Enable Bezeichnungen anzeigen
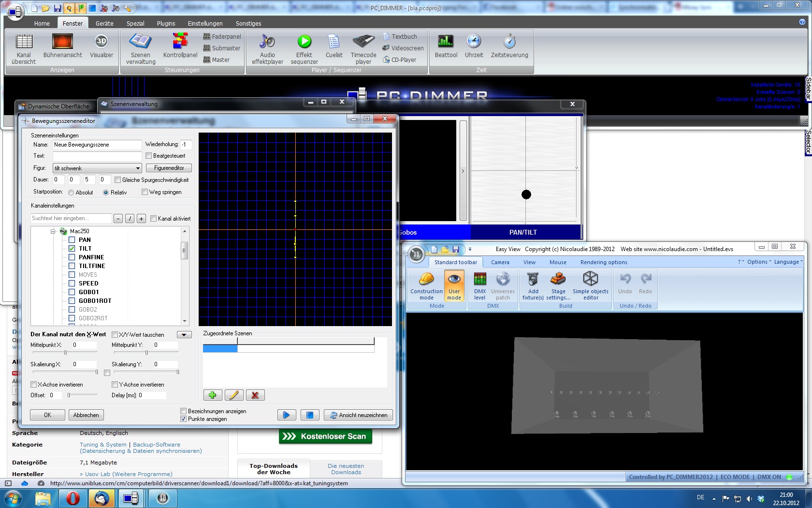The image size is (812, 508). pos(183,411)
